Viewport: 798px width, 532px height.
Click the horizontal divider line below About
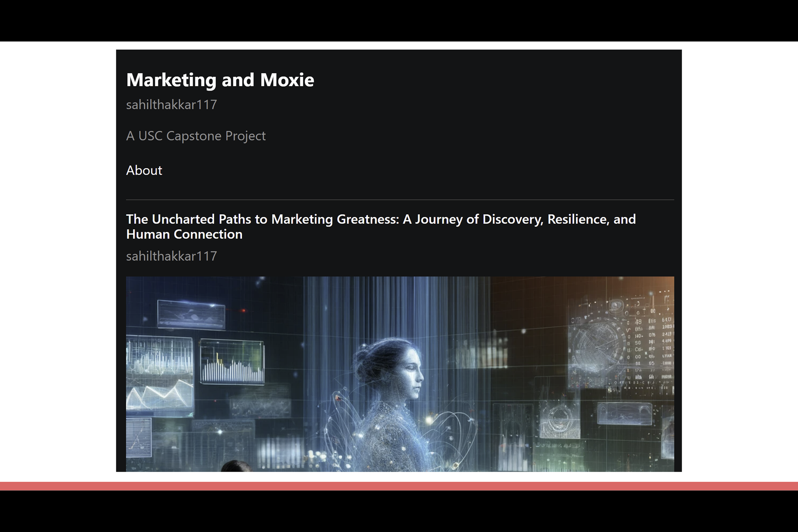tap(399, 200)
